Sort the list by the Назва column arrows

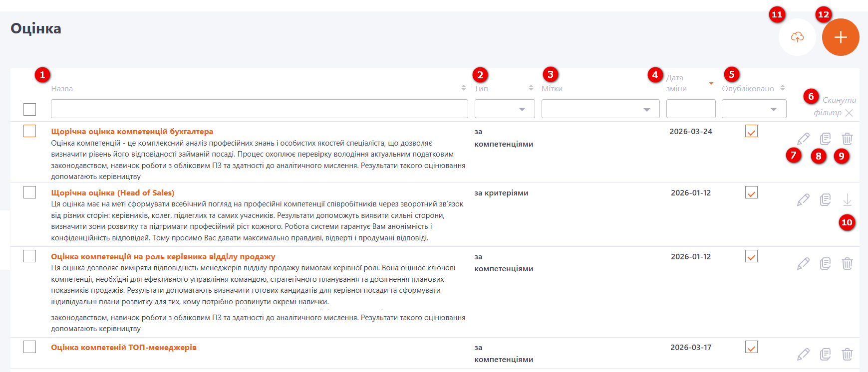pos(464,88)
